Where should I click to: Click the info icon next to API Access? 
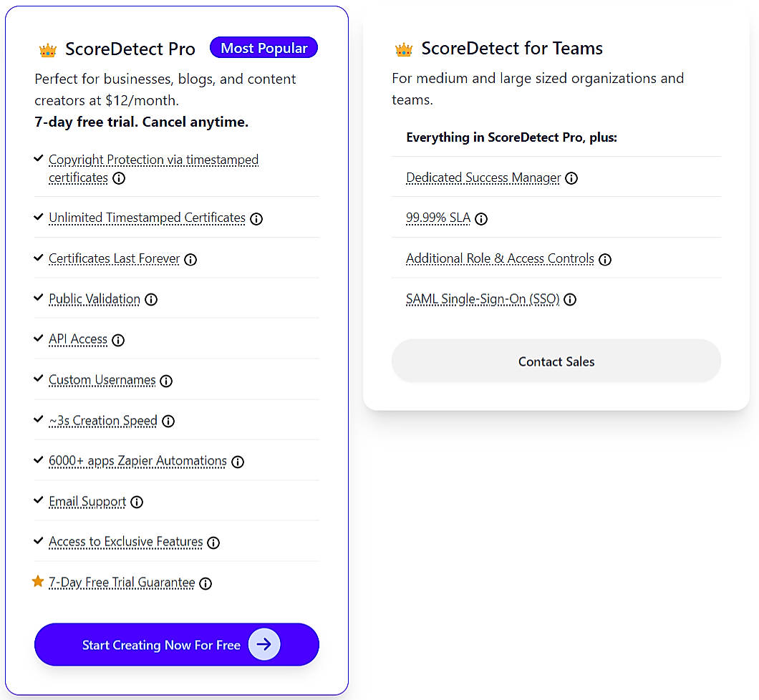pyautogui.click(x=117, y=340)
